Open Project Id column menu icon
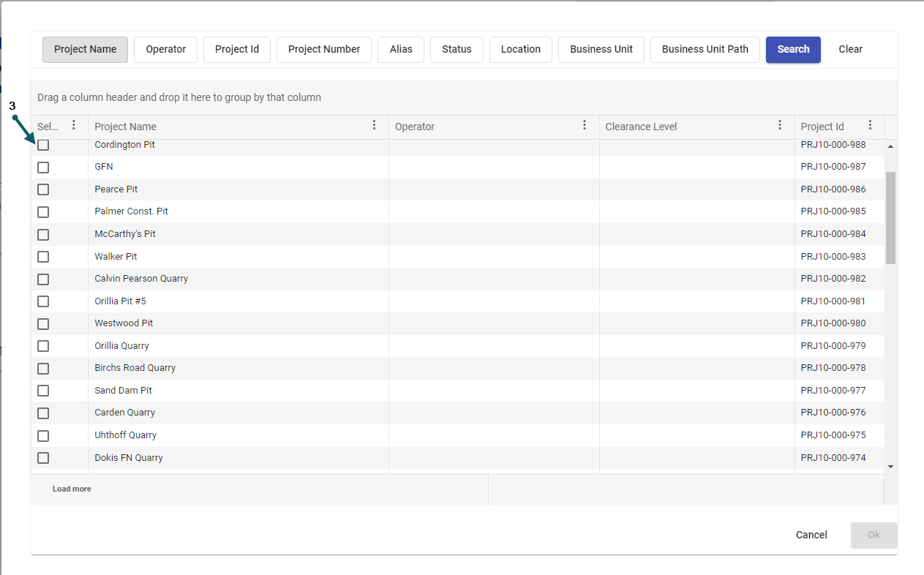The image size is (924, 575). pos(870,126)
